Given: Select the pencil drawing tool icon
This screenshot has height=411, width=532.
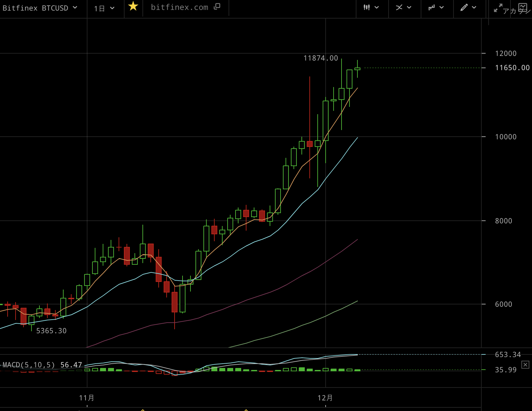Looking at the screenshot, I should click(464, 7).
